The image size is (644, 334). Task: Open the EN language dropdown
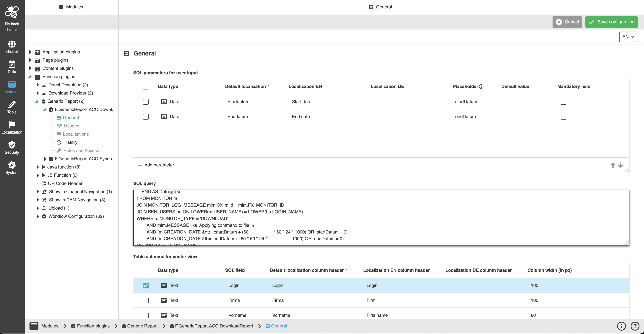(x=628, y=37)
